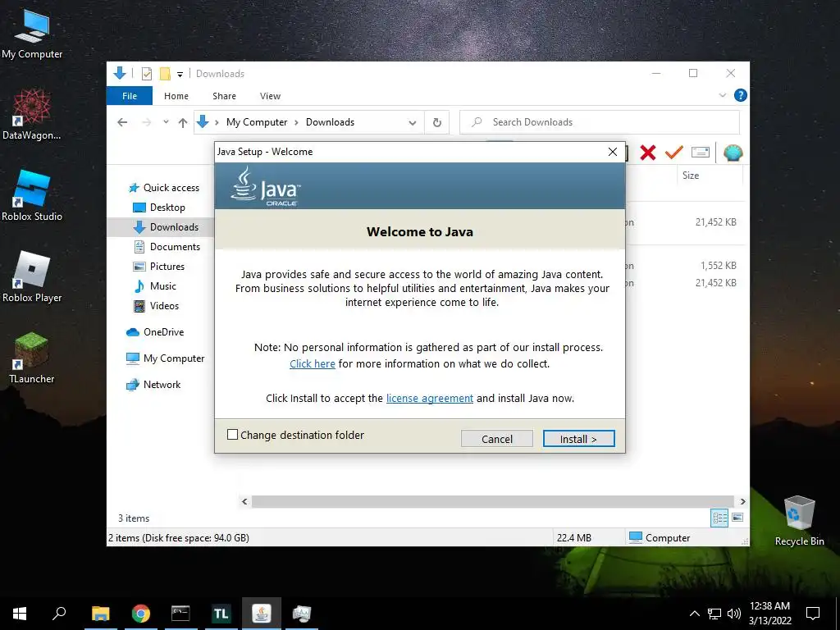Click the taskbar clock and date
Image resolution: width=840 pixels, height=630 pixels.
coord(769,614)
